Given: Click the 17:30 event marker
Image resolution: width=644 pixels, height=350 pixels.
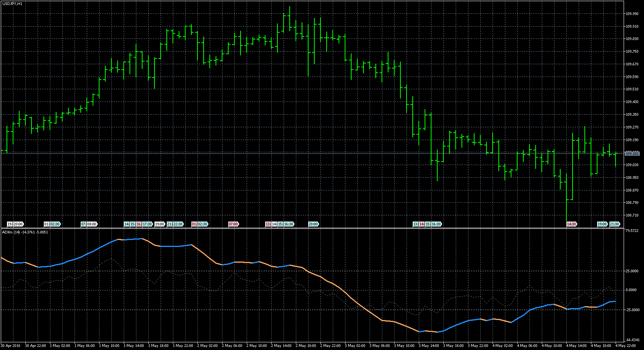Looking at the screenshot, I should (x=148, y=224).
